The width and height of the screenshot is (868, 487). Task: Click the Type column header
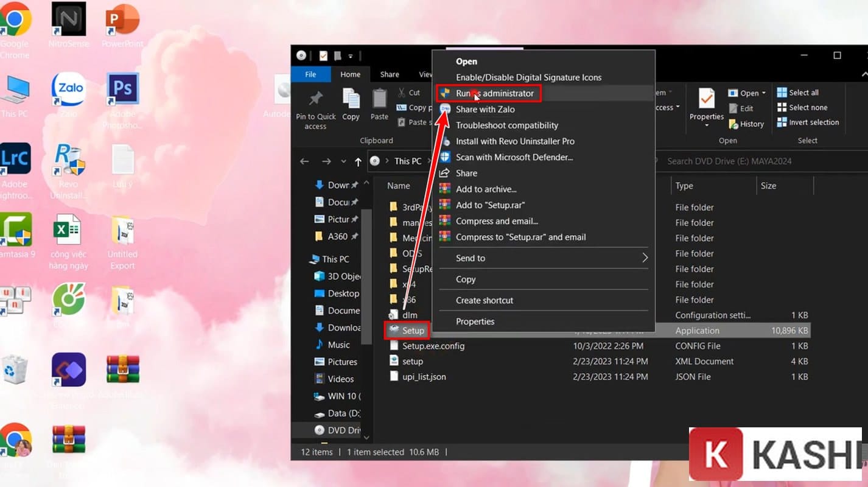coord(684,186)
